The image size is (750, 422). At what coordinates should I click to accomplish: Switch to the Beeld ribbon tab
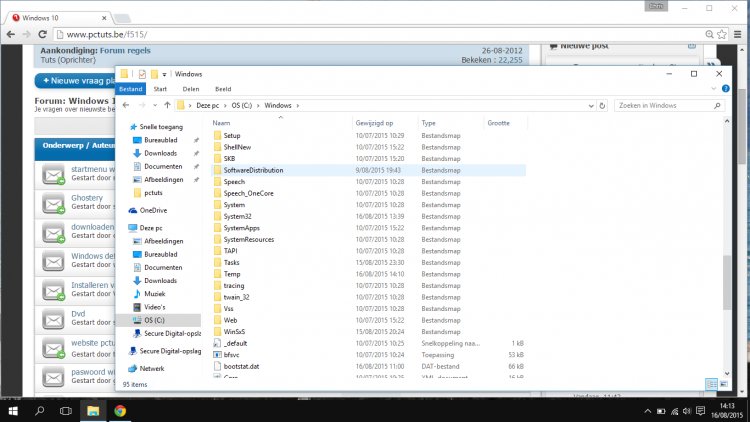pyautogui.click(x=222, y=89)
